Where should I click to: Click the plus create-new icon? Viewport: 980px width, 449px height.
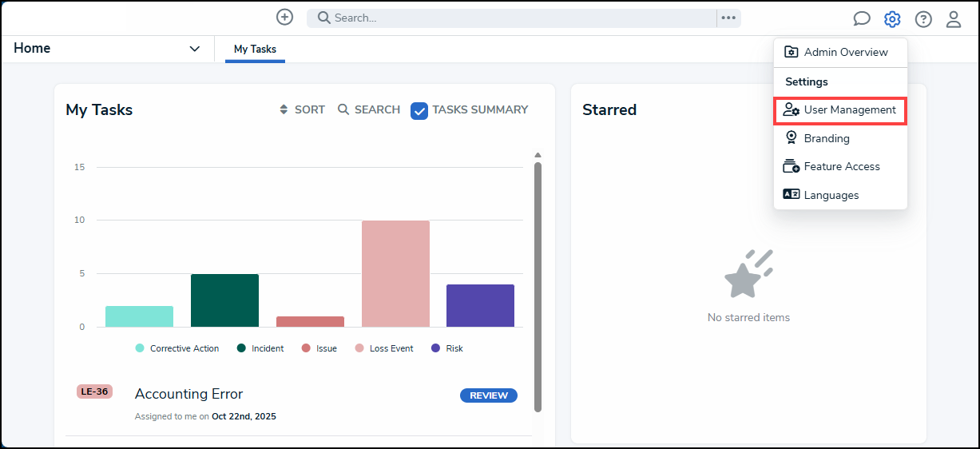point(284,17)
